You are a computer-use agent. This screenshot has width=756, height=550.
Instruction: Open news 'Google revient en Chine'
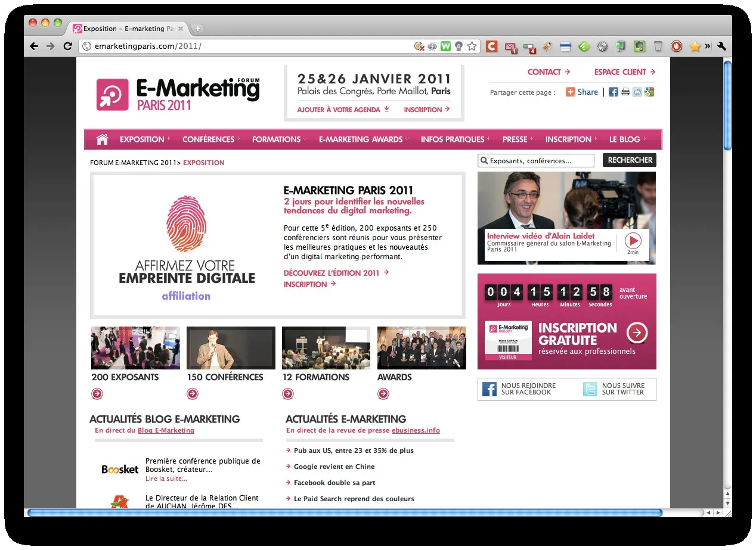(334, 467)
